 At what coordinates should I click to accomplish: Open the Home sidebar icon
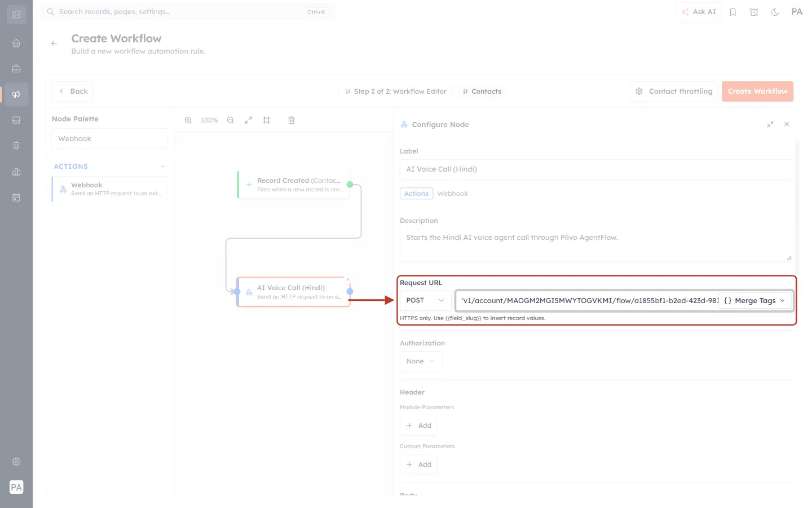(x=16, y=43)
